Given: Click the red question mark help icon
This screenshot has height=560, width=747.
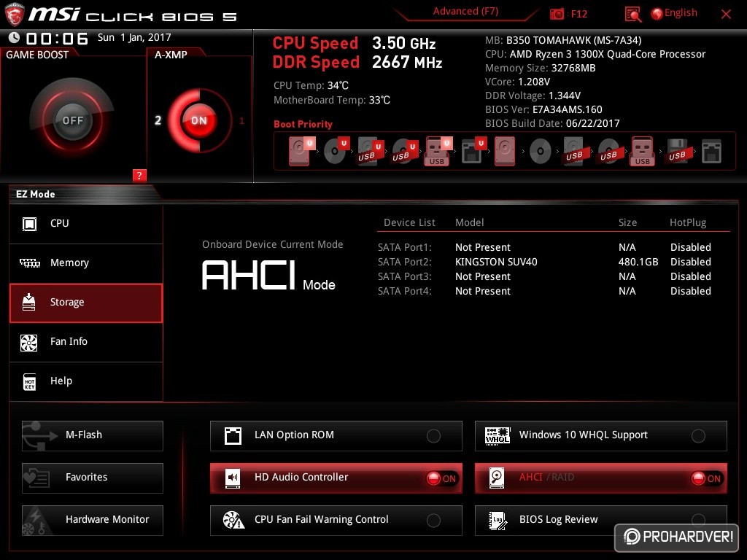Looking at the screenshot, I should click(x=139, y=175).
